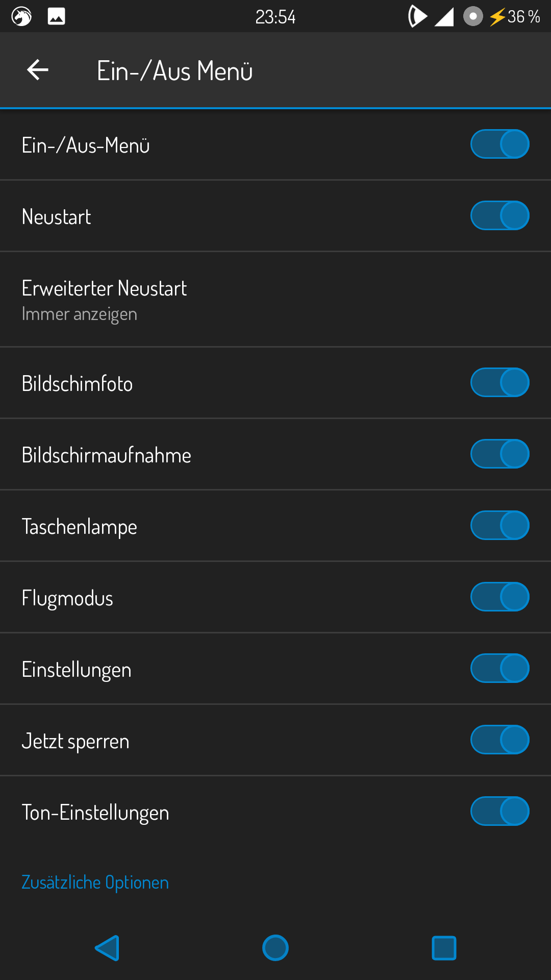The image size is (551, 980).
Task: Disable the Flugmodus switch
Action: tap(499, 597)
